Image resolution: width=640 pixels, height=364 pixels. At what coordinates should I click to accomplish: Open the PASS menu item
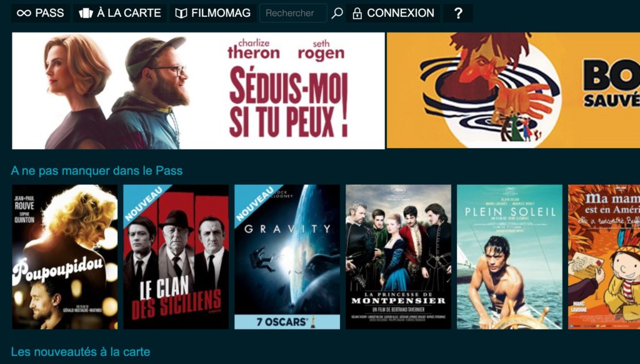click(41, 13)
